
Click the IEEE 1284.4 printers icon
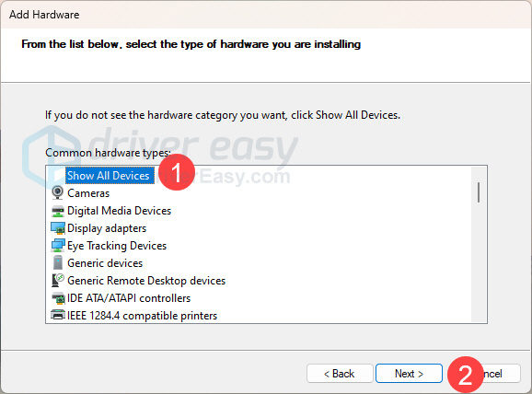coord(58,315)
